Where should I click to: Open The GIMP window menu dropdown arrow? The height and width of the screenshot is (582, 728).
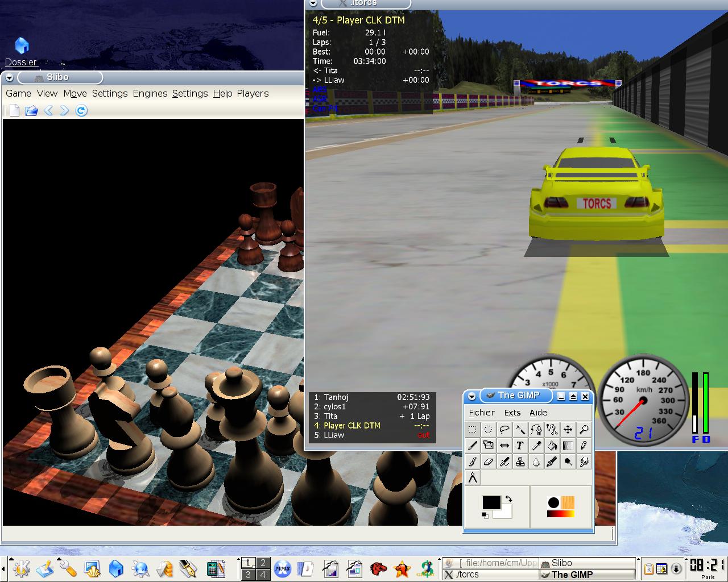click(471, 396)
